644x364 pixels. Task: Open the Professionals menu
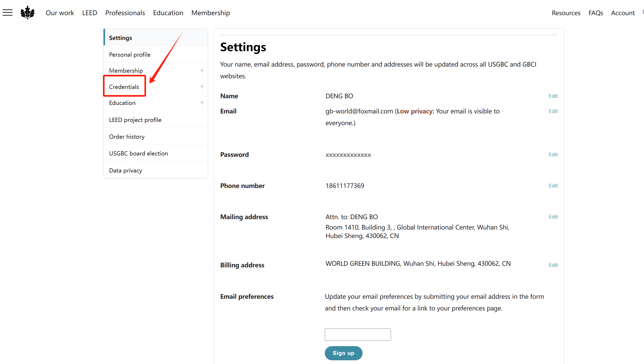coord(125,13)
